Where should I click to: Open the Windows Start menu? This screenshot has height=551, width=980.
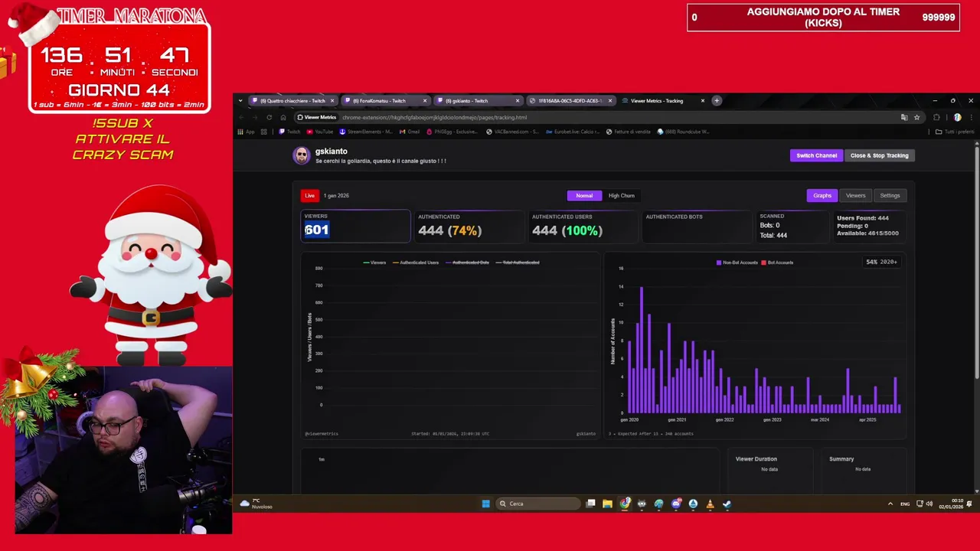tap(485, 504)
